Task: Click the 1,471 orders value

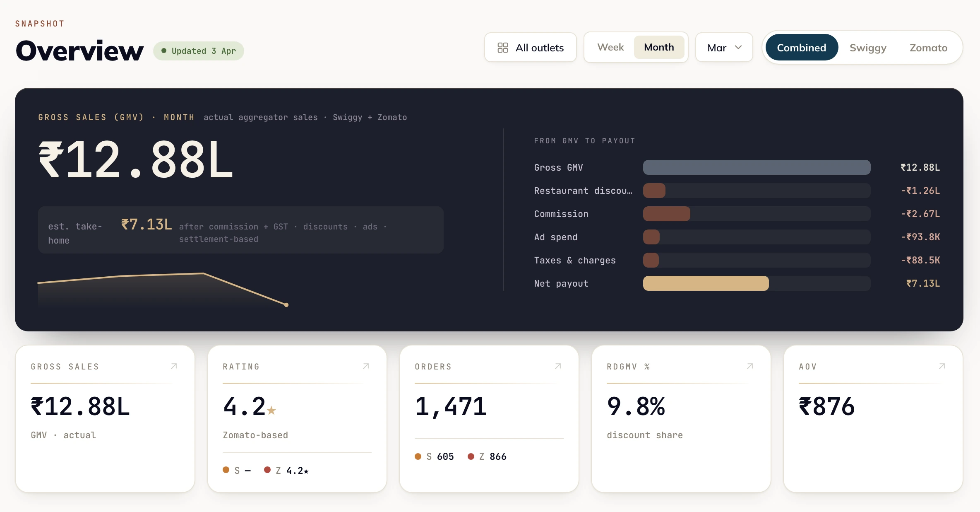Action: [x=451, y=406]
